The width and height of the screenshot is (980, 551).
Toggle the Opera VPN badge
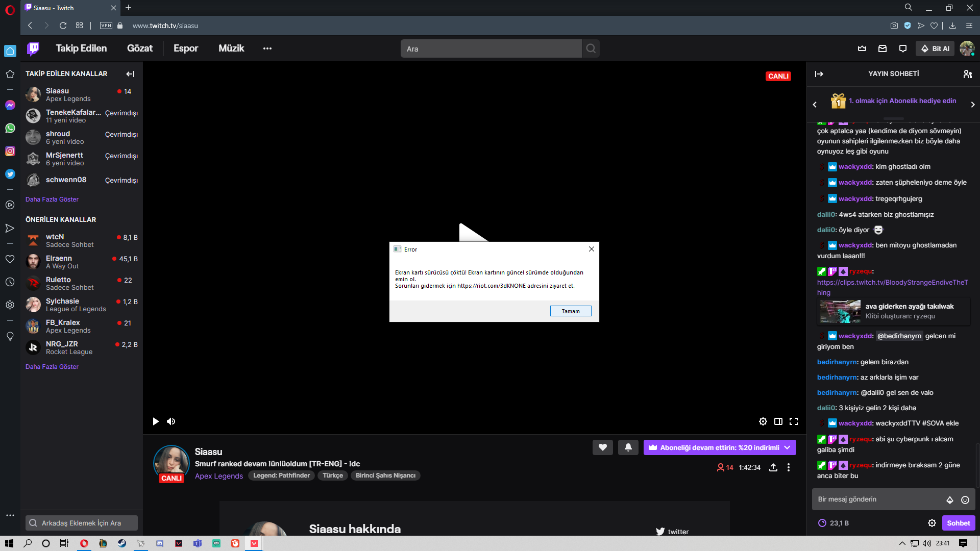click(106, 26)
